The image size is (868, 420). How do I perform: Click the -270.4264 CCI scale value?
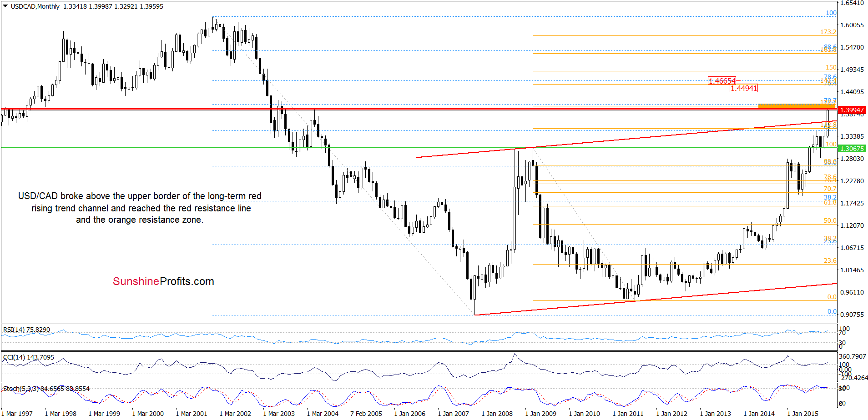coord(853,378)
